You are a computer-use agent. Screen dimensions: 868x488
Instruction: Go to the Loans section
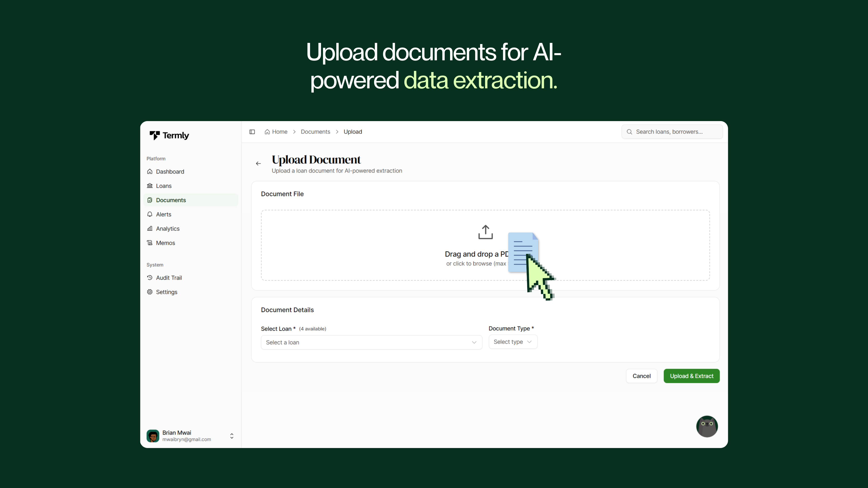tap(163, 186)
